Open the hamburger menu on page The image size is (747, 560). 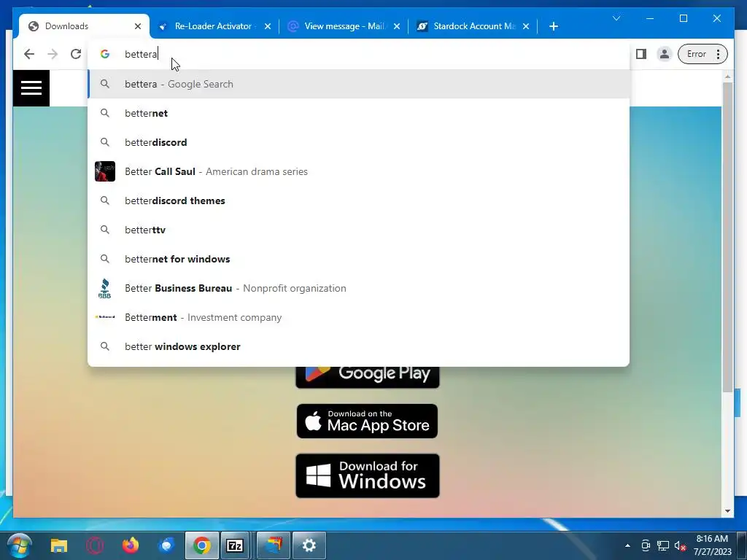tap(31, 88)
